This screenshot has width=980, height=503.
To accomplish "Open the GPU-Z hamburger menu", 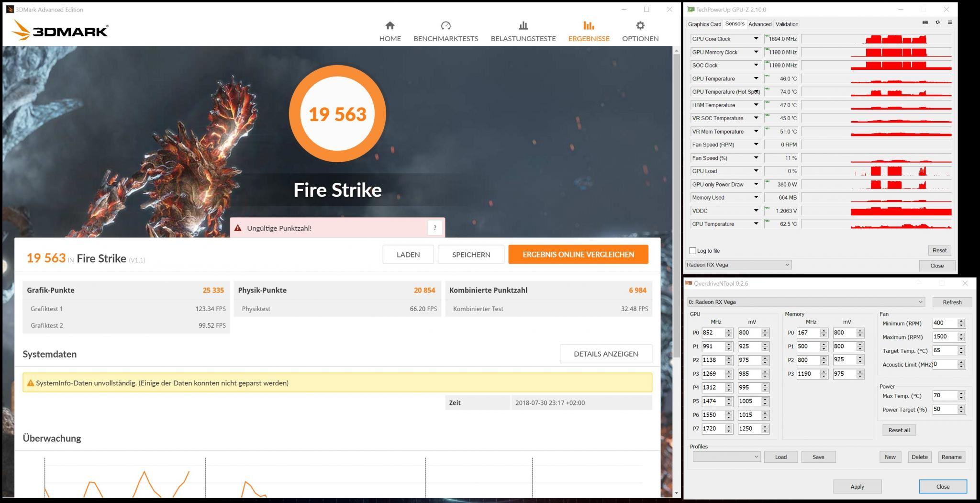I will pyautogui.click(x=950, y=22).
